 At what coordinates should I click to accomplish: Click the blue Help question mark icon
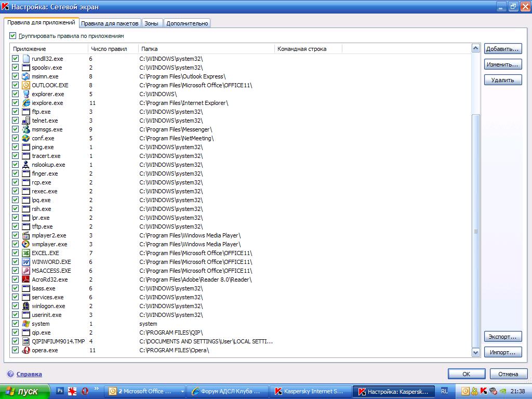[x=10, y=374]
